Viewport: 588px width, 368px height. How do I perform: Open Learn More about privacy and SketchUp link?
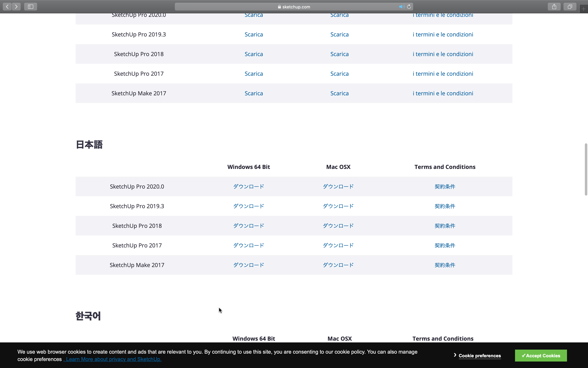113,359
